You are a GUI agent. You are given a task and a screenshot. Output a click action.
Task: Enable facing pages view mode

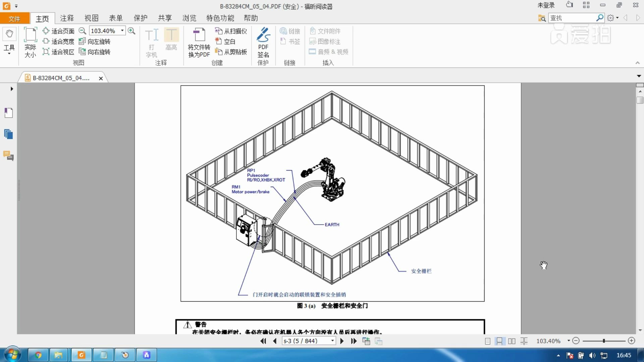[512, 341]
